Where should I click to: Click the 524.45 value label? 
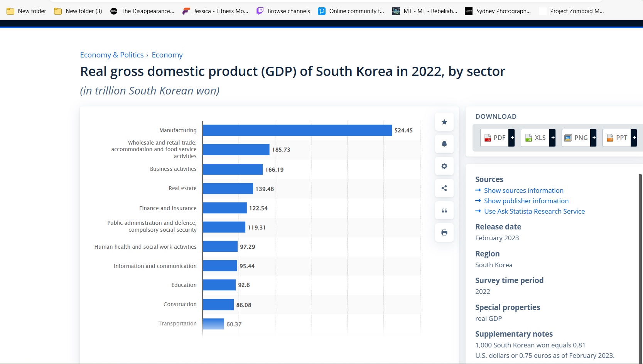click(x=403, y=130)
